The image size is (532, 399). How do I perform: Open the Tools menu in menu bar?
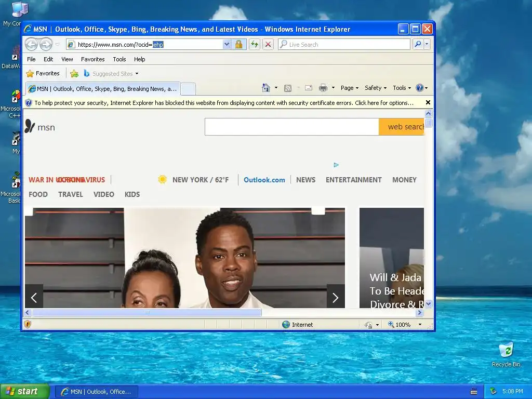point(119,59)
